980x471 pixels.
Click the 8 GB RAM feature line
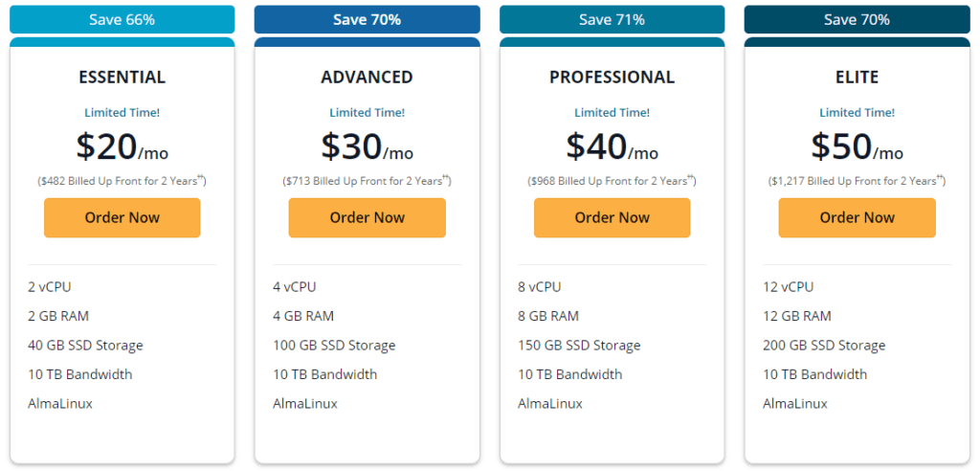click(x=548, y=316)
